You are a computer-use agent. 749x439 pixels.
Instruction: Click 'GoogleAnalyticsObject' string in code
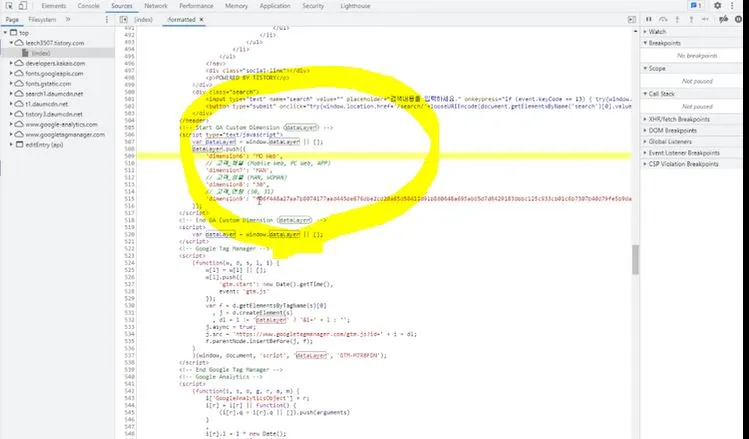click(249, 398)
